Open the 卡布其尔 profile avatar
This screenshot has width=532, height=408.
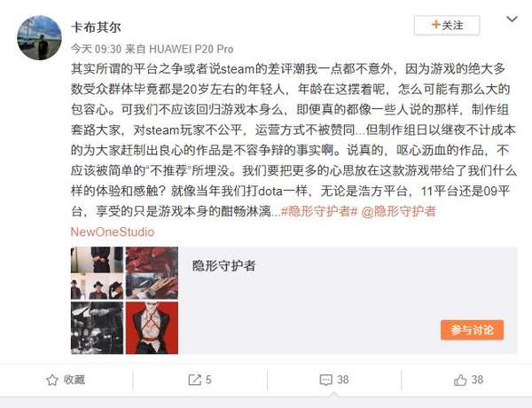coord(39,37)
